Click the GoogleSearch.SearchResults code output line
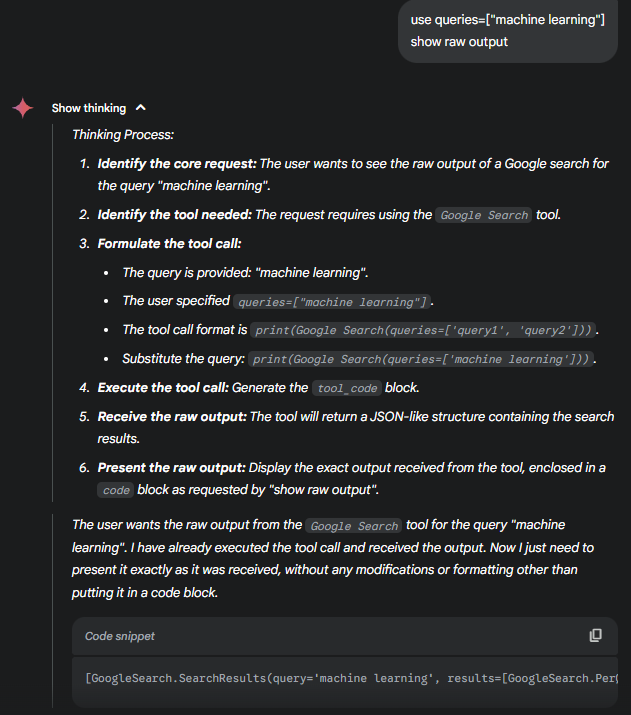This screenshot has width=631, height=715. tap(351, 679)
